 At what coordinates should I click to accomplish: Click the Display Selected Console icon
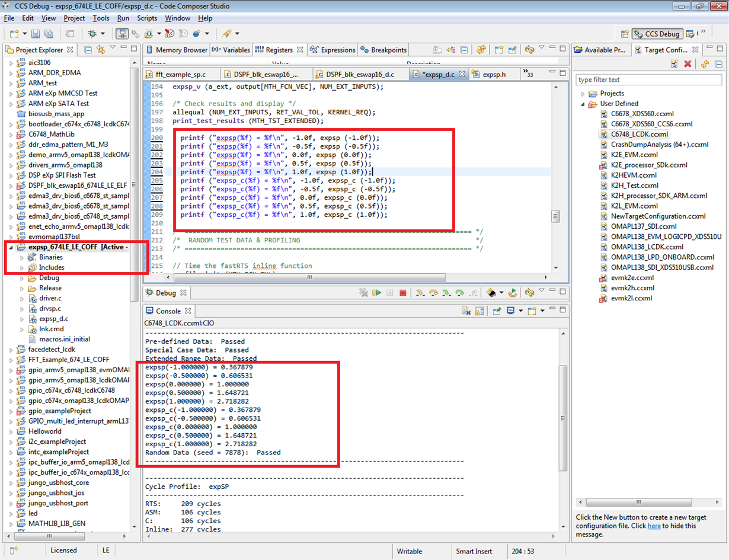(510, 311)
